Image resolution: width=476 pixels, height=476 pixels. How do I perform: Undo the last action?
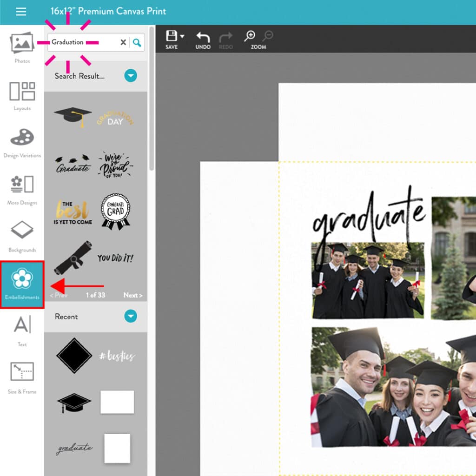(x=203, y=37)
